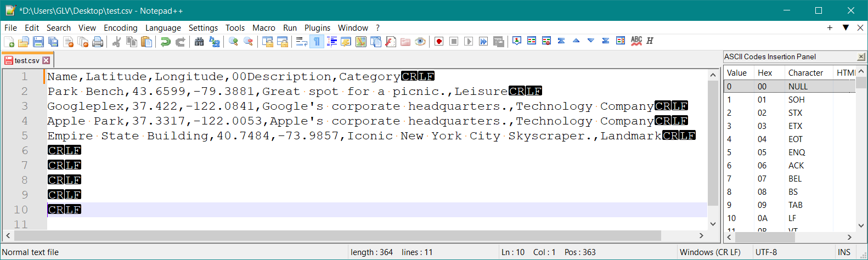This screenshot has height=260, width=868.
Task: Open the Settings menu
Action: point(203,28)
